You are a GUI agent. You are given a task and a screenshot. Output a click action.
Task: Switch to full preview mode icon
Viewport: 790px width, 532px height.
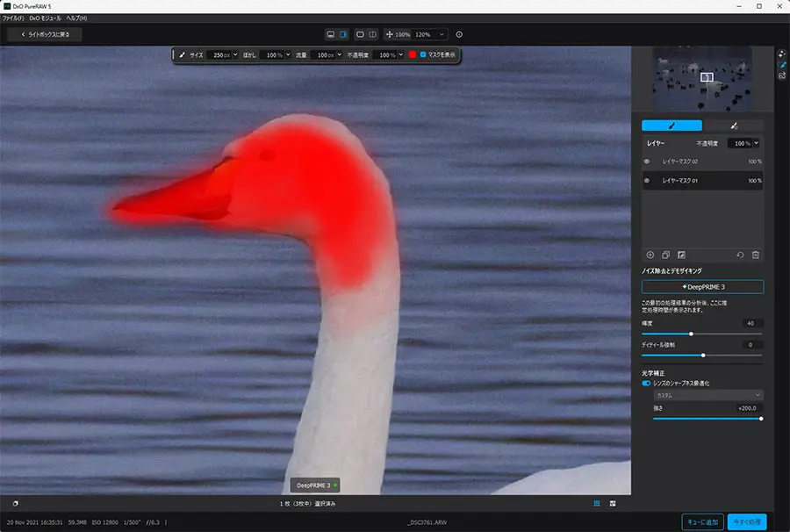(360, 34)
